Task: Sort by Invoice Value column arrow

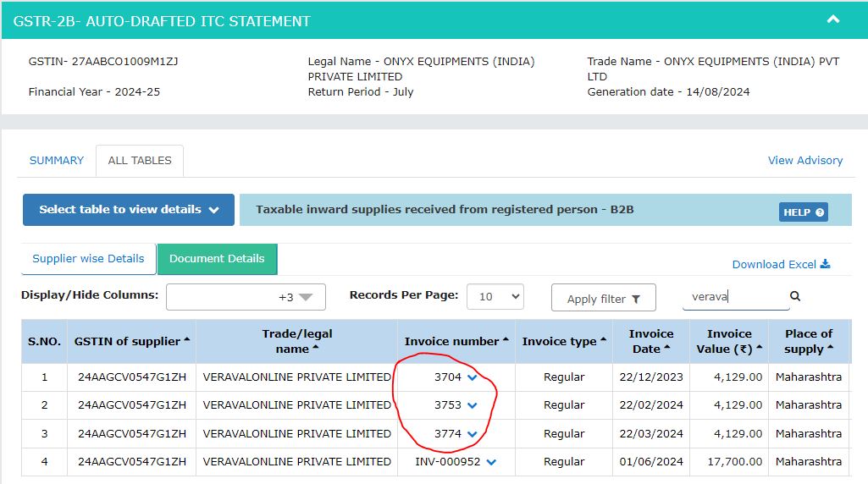Action: click(x=759, y=348)
